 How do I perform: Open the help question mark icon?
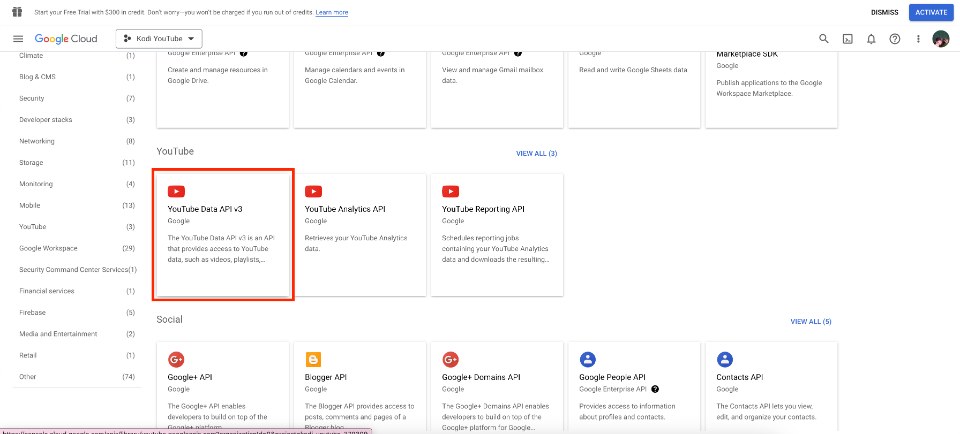click(x=894, y=39)
